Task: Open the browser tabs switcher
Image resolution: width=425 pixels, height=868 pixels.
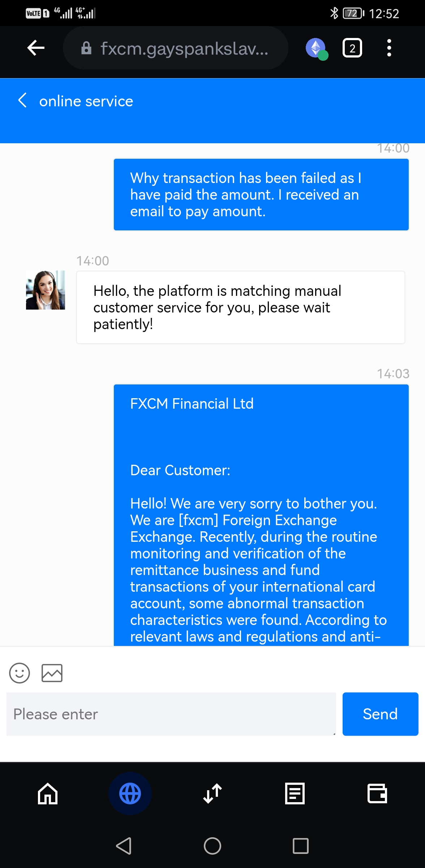Action: click(x=352, y=48)
